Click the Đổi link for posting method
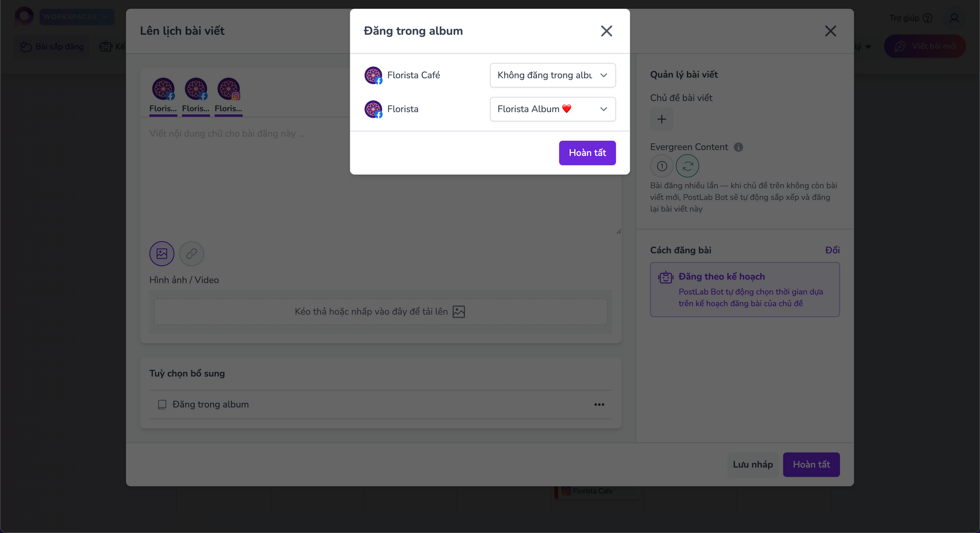Screen dimensions: 980x533 point(833,250)
